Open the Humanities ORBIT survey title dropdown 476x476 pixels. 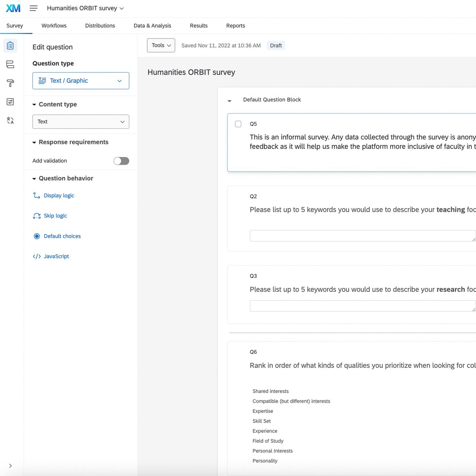click(x=85, y=8)
